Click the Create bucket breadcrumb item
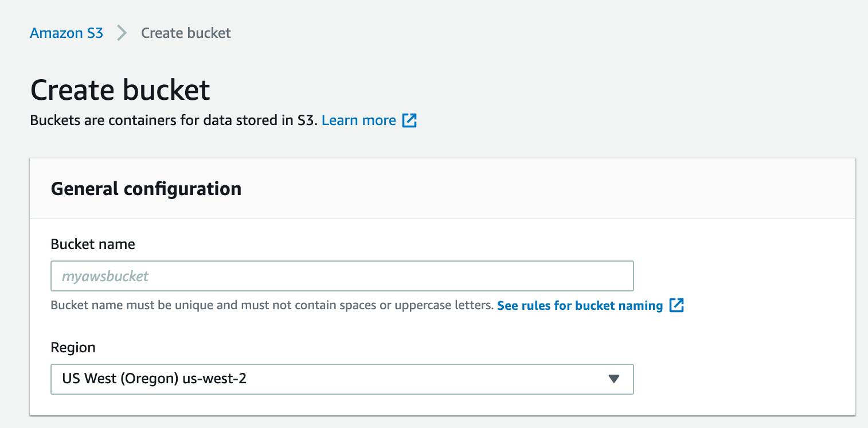The image size is (868, 428). 186,33
